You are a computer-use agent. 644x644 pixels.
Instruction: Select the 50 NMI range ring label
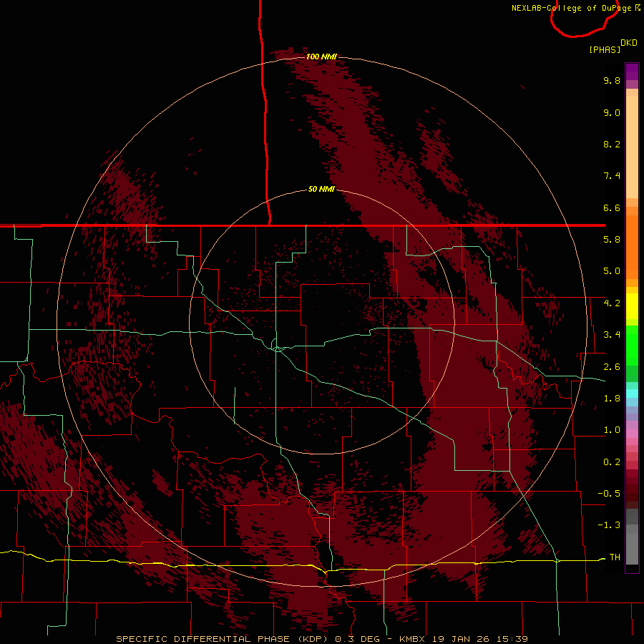pyautogui.click(x=321, y=190)
